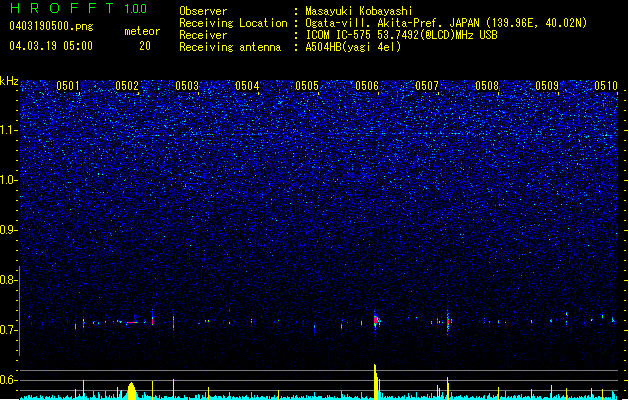Screen dimensions: 629x400
Task: Click the tallest yellow power spike at 0506
Action: coord(375,382)
